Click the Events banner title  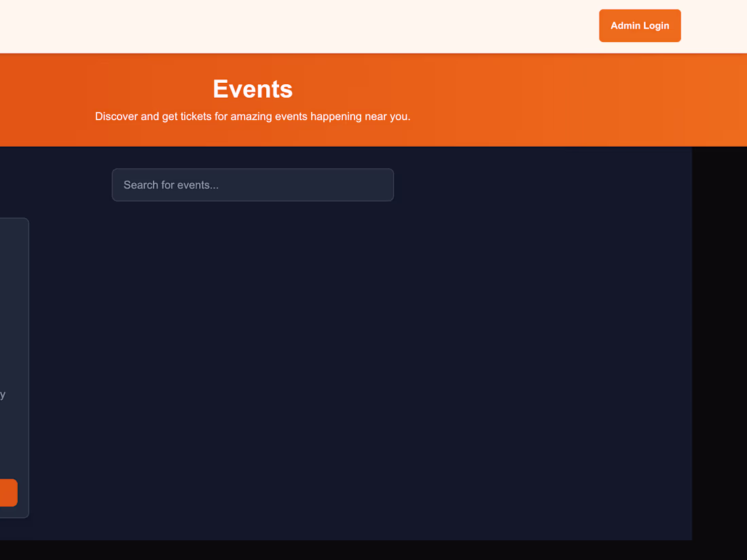coord(252,89)
